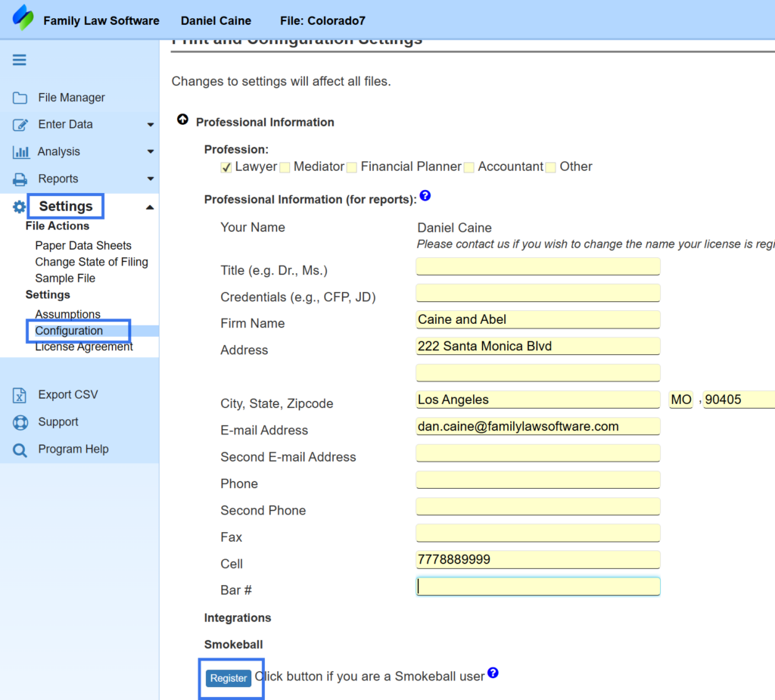Select Change State of Filing

[92, 262]
